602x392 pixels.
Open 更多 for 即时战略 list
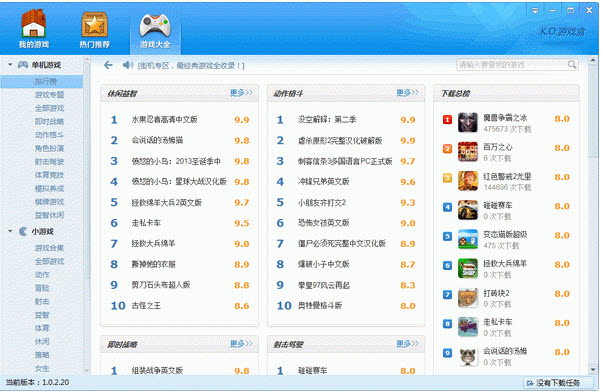tap(241, 344)
